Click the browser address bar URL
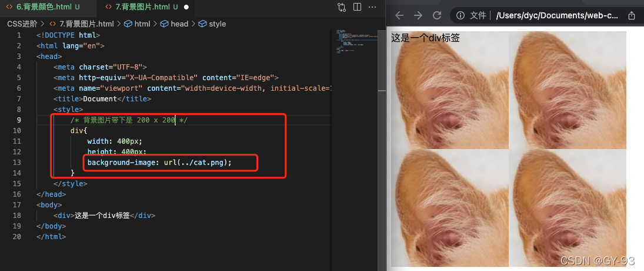Image resolution: width=644 pixels, height=271 pixels. point(558,16)
